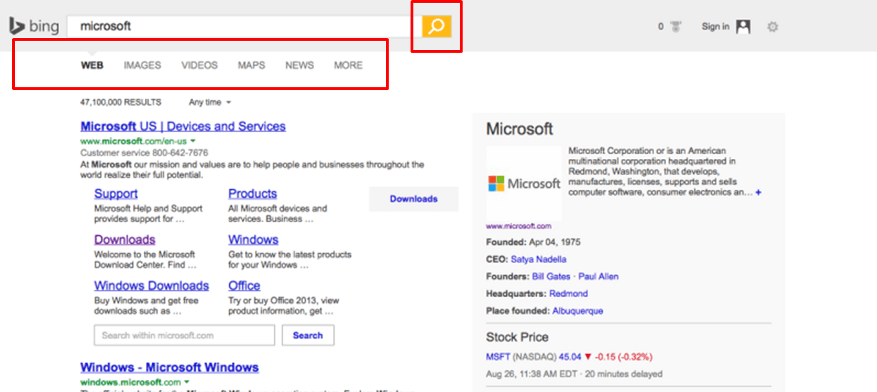This screenshot has width=877, height=392.
Task: Click the Customer service 800-642-7676 text
Action: [144, 152]
